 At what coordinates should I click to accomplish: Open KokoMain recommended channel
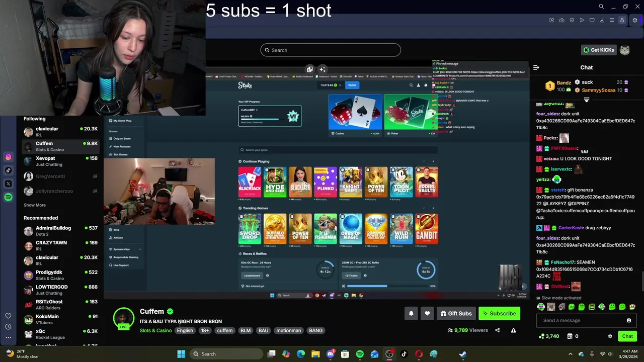60,319
